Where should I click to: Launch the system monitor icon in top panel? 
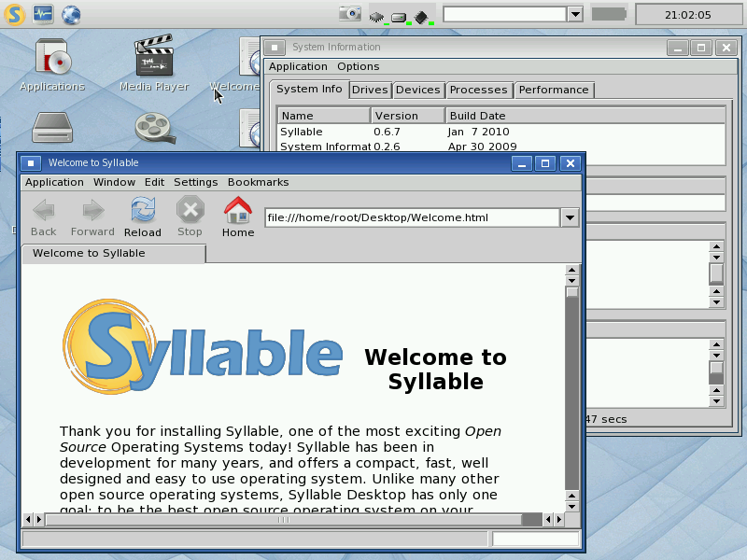[43, 14]
